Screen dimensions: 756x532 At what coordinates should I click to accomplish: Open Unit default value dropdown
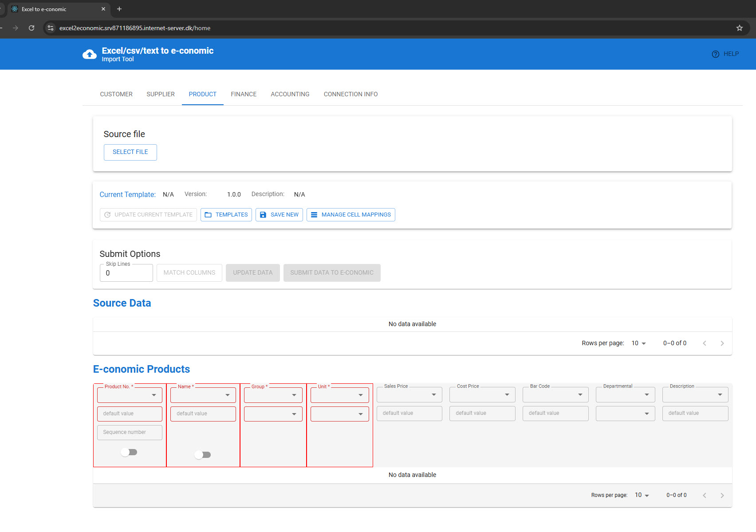click(x=340, y=414)
